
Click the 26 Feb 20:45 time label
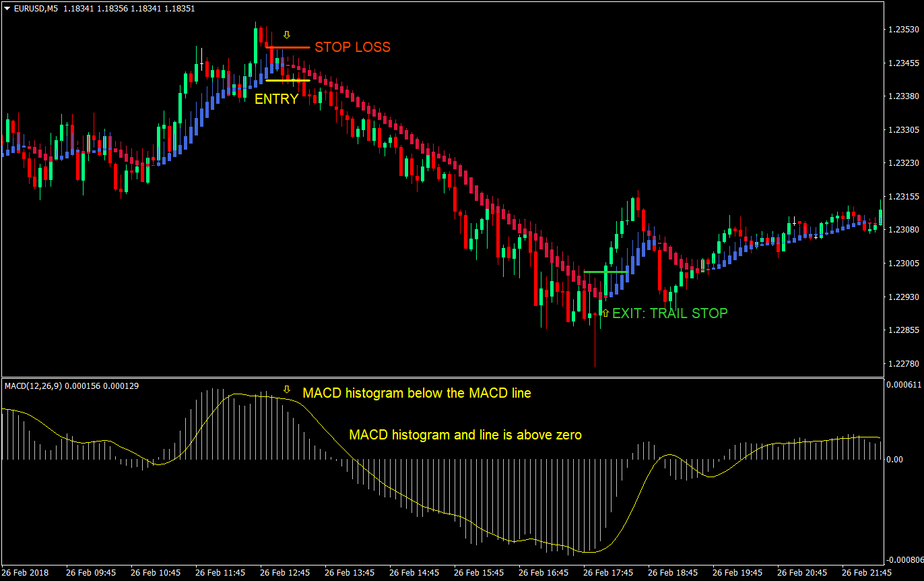tap(802, 573)
